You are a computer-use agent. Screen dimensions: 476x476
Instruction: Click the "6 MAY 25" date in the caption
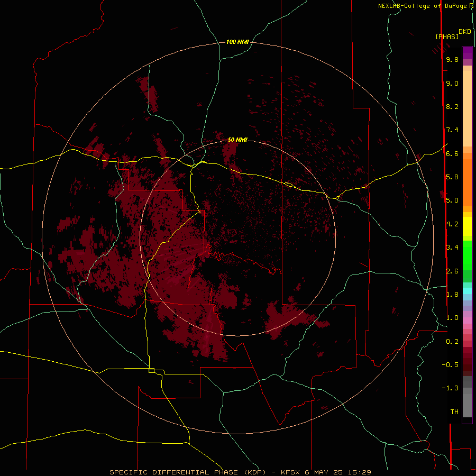pos(324,472)
